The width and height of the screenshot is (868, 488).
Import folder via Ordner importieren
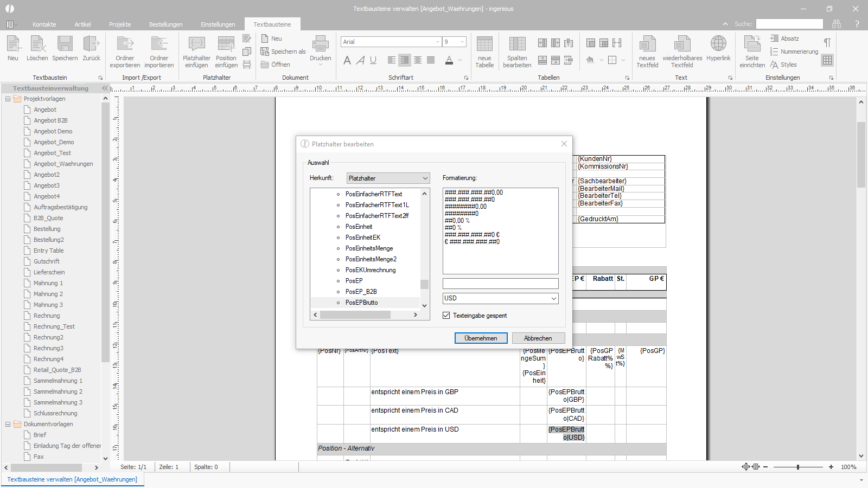[x=159, y=52]
